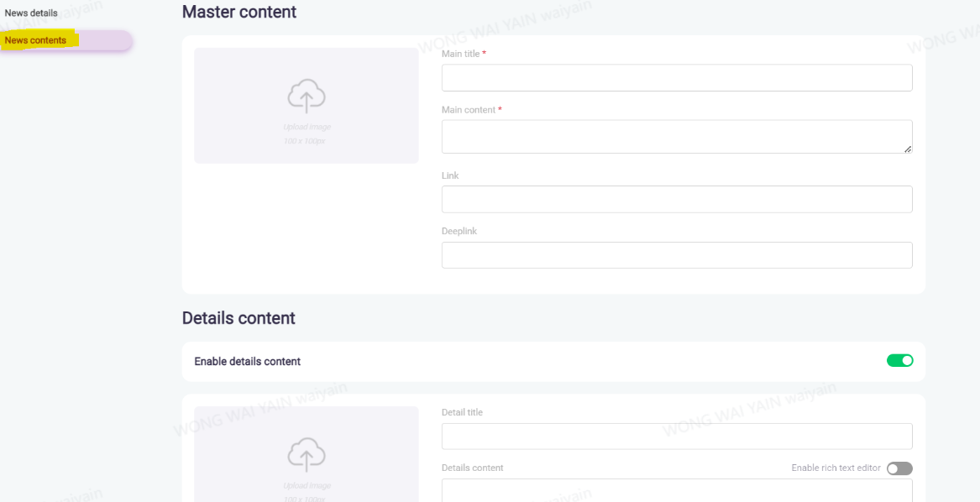Click the "Master content" section heading
The image size is (980, 502).
point(239,12)
